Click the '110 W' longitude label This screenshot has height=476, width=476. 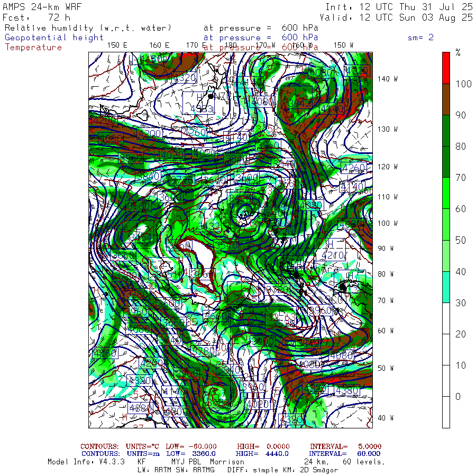click(x=388, y=197)
